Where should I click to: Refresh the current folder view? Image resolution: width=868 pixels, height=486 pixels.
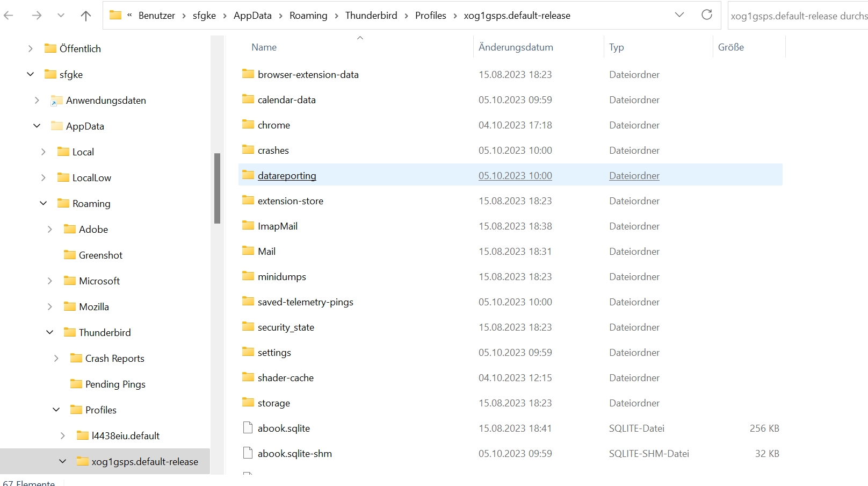click(707, 15)
